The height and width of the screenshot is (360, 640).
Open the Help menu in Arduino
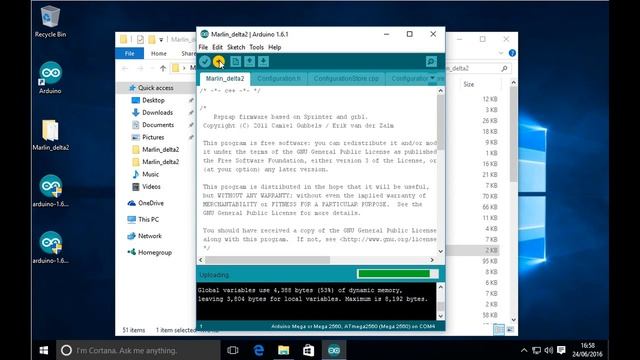tap(274, 47)
